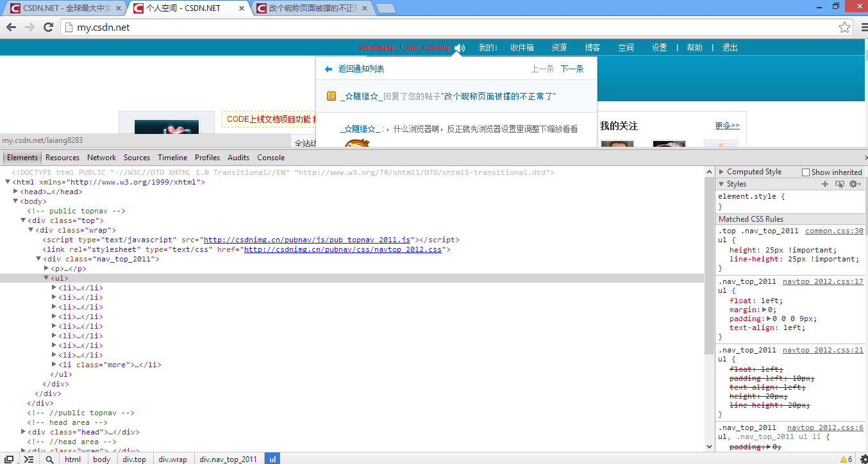Image resolution: width=868 pixels, height=464 pixels.
Task: Expand the margin property triangle in Styles
Action: (764, 310)
